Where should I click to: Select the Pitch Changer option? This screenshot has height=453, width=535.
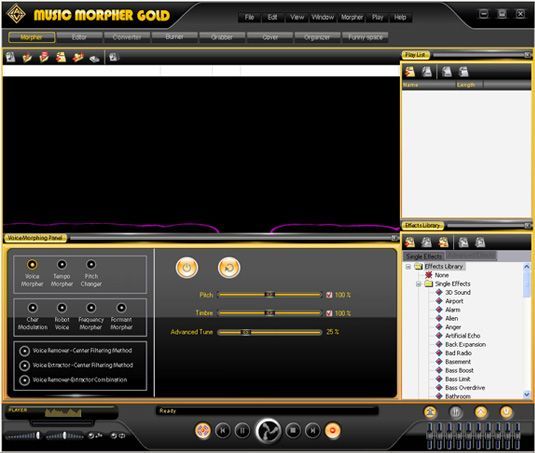coord(91,264)
